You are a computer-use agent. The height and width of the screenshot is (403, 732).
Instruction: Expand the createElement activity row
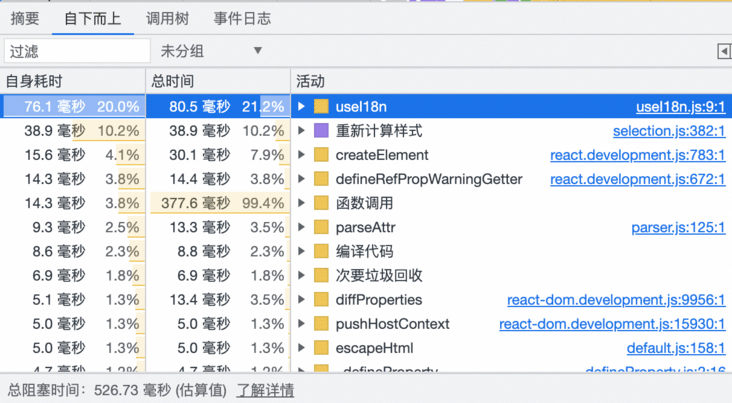point(302,155)
